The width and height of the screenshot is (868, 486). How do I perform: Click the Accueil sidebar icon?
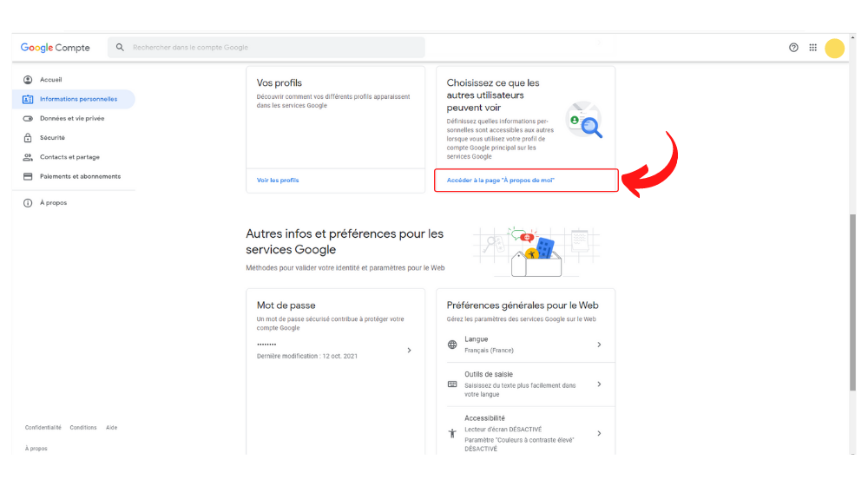click(28, 80)
